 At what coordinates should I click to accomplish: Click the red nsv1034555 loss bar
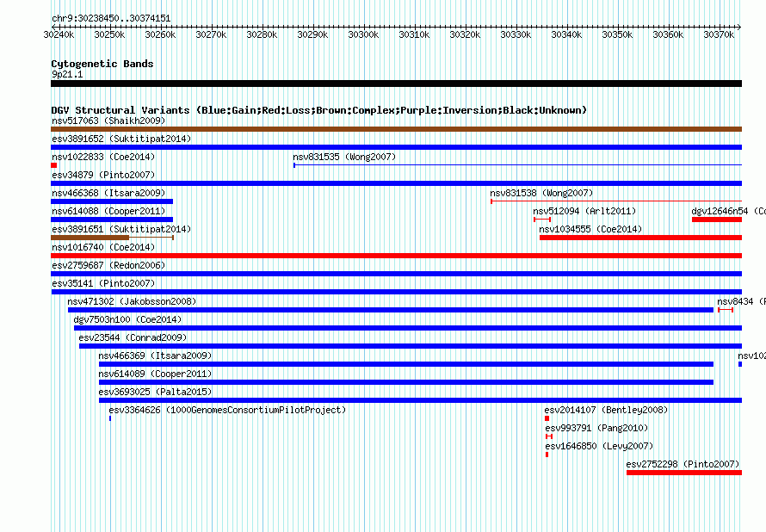tap(641, 238)
